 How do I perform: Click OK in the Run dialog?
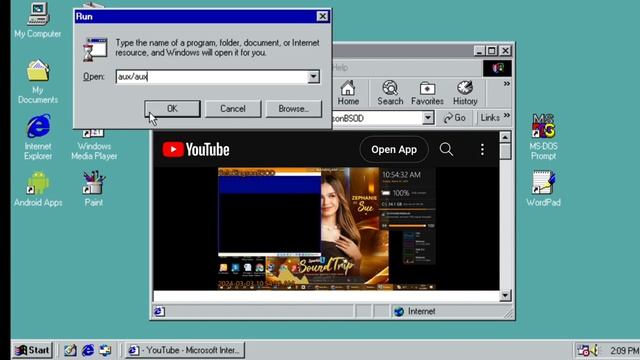point(172,109)
